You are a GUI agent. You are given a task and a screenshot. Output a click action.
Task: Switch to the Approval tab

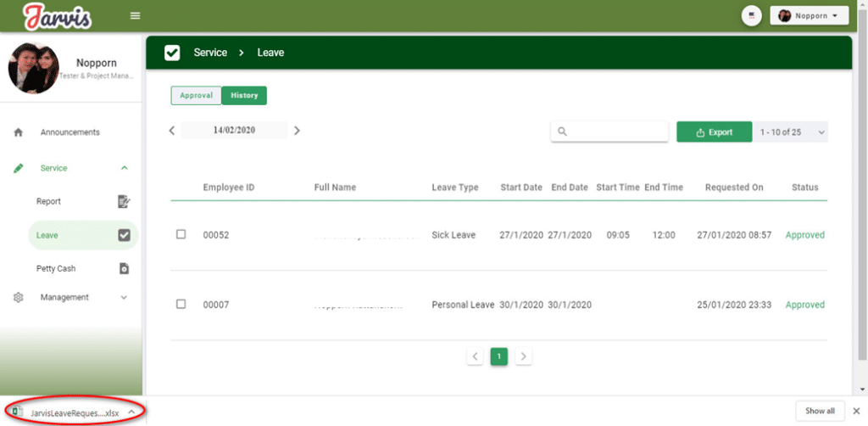click(196, 96)
